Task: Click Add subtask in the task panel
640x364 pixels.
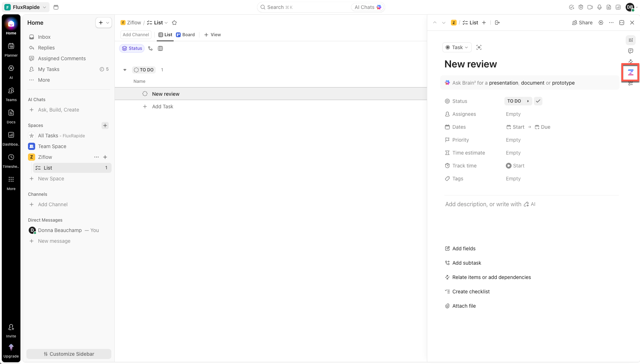Action: pos(463,263)
